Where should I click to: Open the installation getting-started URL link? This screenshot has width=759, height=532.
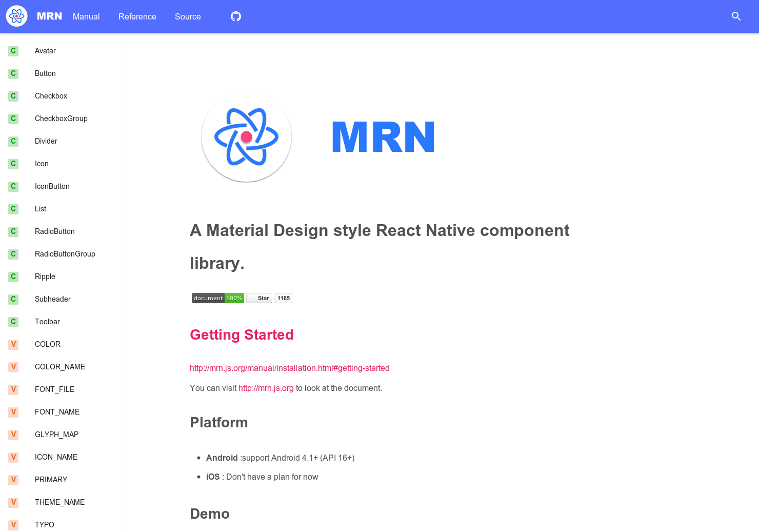click(x=290, y=368)
